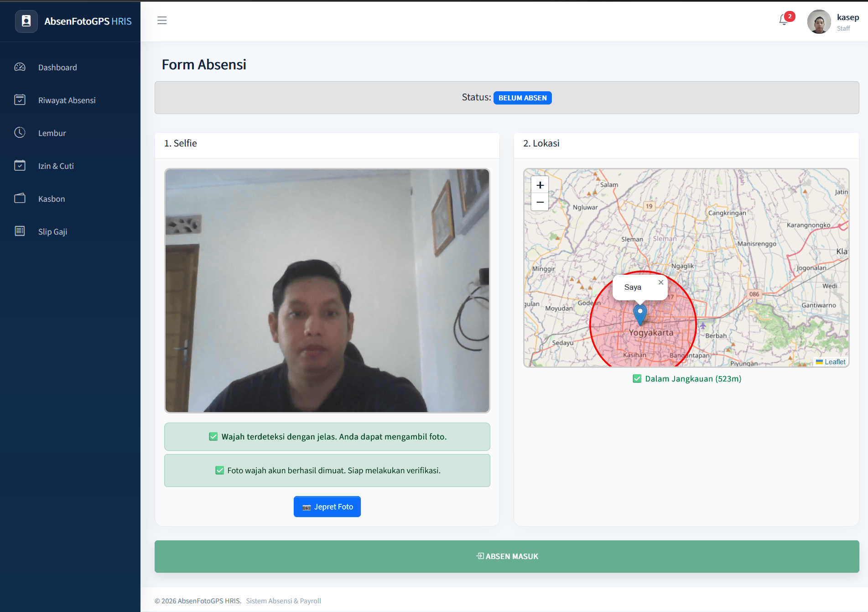Close the Saya map popup
This screenshot has height=612, width=868.
[661, 282]
